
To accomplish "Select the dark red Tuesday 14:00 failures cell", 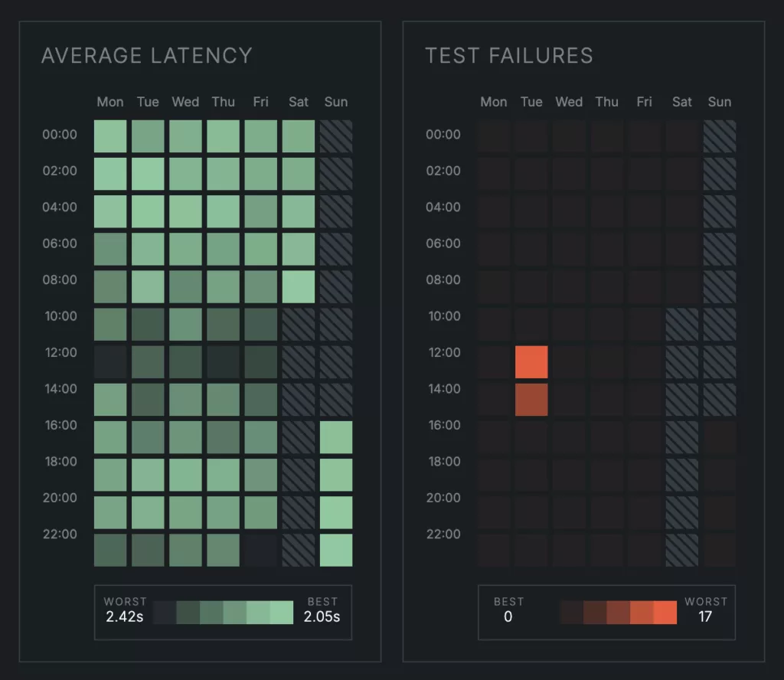I will click(531, 399).
